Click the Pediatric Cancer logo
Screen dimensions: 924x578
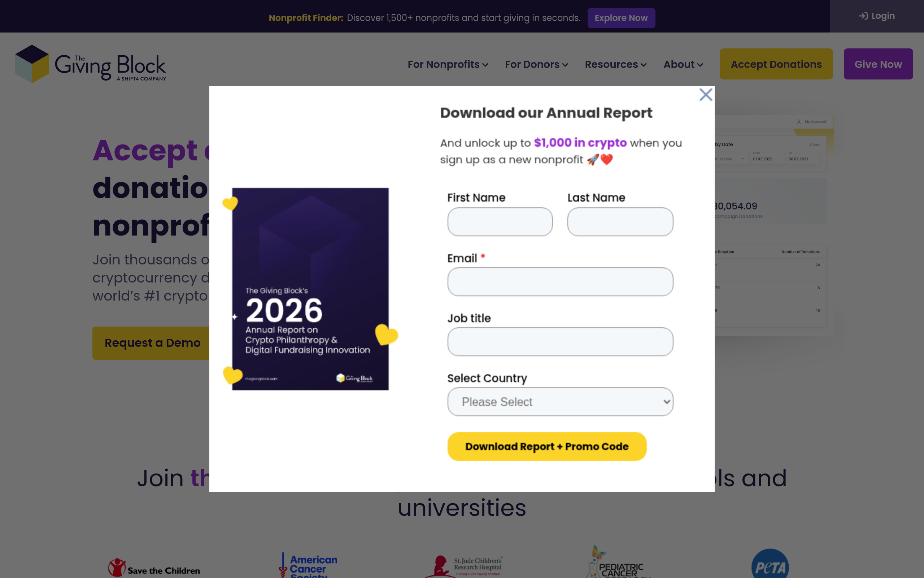(x=618, y=562)
